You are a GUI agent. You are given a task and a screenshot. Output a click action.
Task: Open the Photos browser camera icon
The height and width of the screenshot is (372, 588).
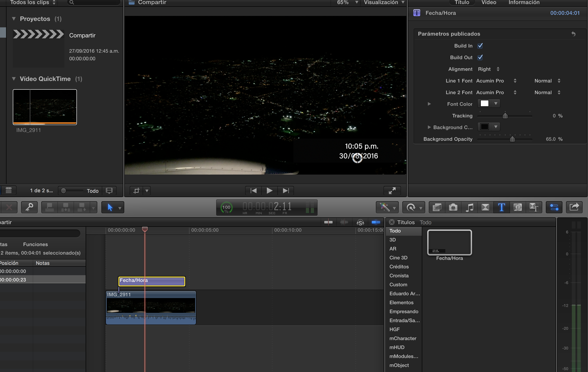click(453, 207)
